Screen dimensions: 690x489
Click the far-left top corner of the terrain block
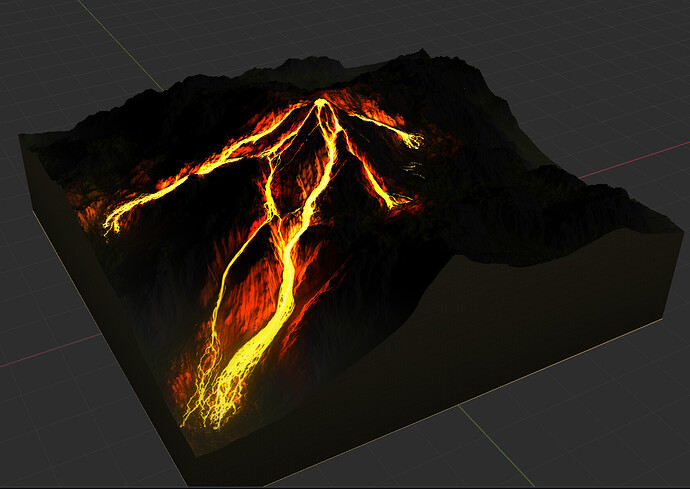pyautogui.click(x=22, y=137)
